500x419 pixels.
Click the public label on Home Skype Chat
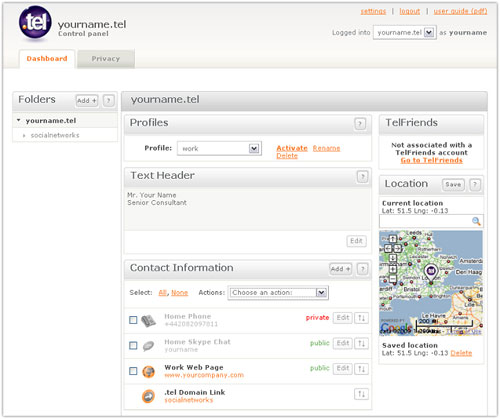click(x=320, y=343)
